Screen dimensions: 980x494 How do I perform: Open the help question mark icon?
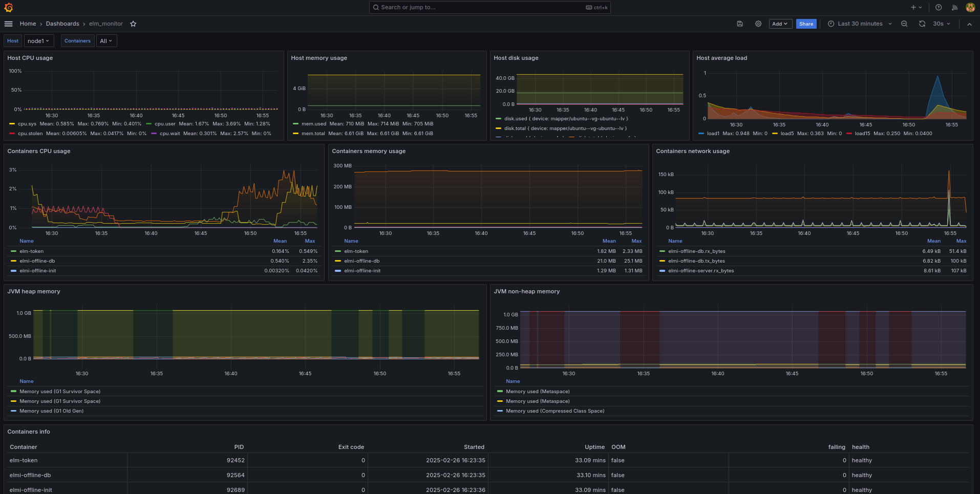[x=939, y=8]
